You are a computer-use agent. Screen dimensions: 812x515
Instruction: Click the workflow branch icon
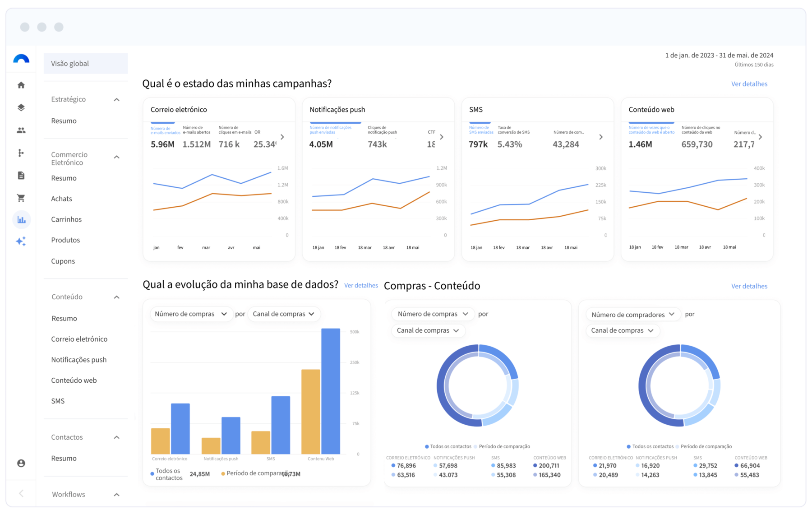pyautogui.click(x=21, y=153)
